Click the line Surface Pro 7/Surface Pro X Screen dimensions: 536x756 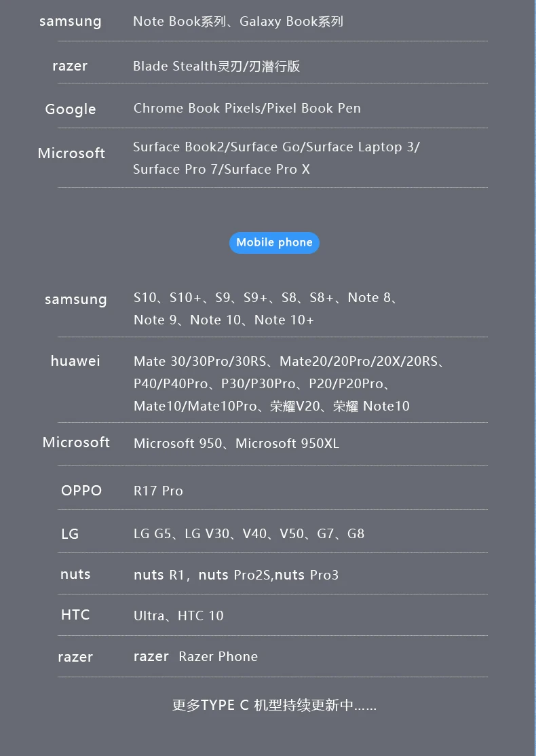pos(222,169)
